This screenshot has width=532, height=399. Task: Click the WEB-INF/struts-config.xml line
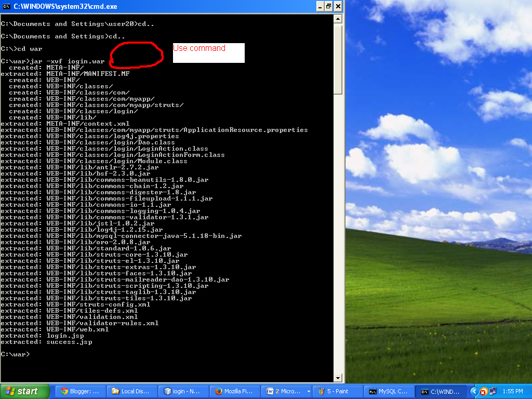pyautogui.click(x=75, y=304)
